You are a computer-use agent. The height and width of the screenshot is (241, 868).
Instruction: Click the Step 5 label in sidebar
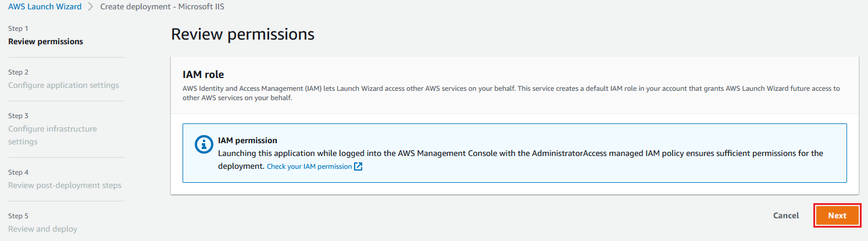tap(18, 216)
